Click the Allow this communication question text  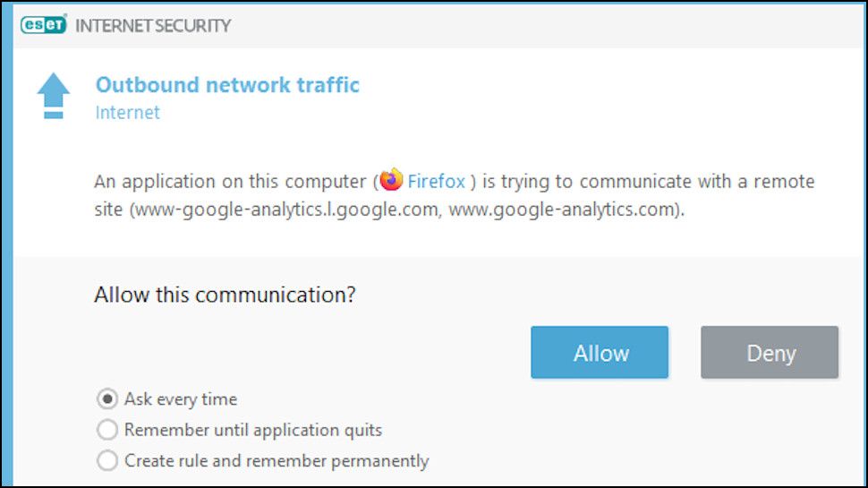[x=225, y=295]
